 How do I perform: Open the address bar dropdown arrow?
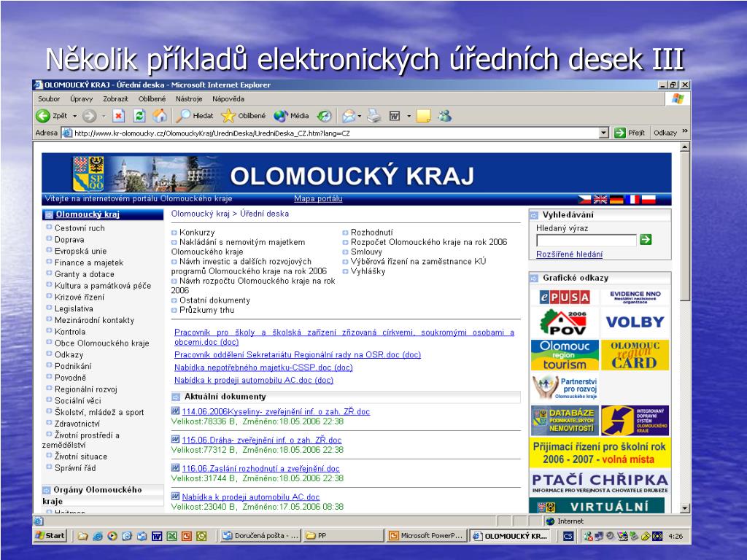tap(603, 133)
